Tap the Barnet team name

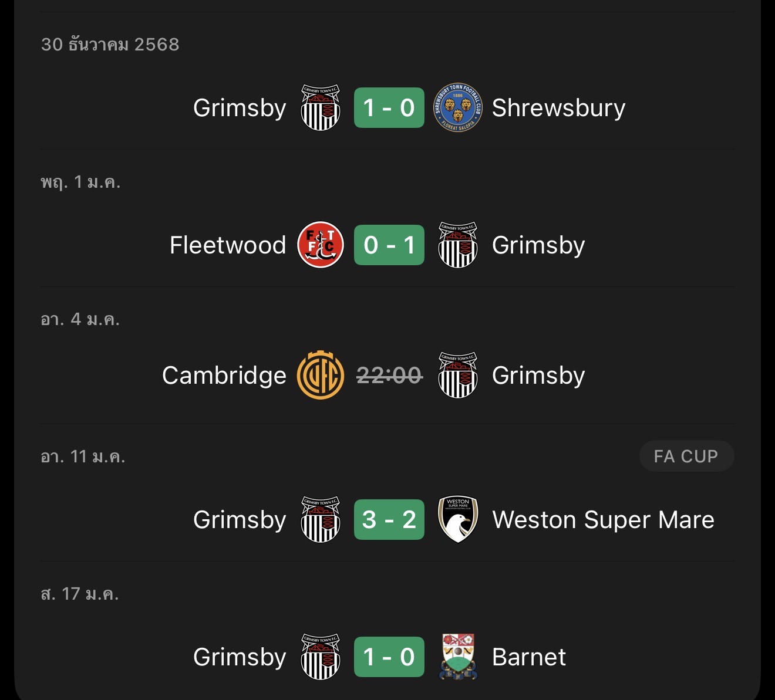pos(528,657)
